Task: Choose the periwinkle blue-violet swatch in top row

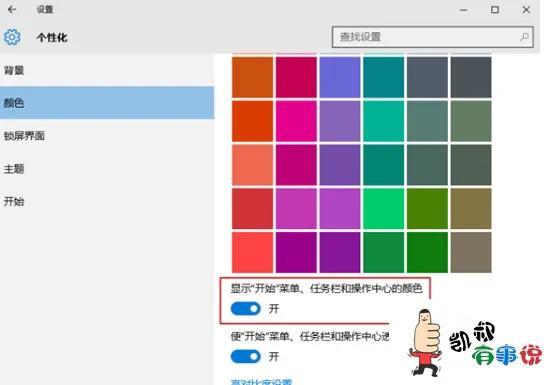Action: [340, 77]
